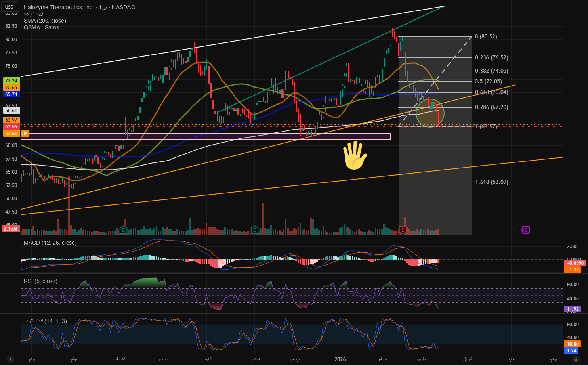The width and height of the screenshot is (588, 365).
Task: Click the Halozyme Therapeutics symbol title
Action: coord(59,7)
